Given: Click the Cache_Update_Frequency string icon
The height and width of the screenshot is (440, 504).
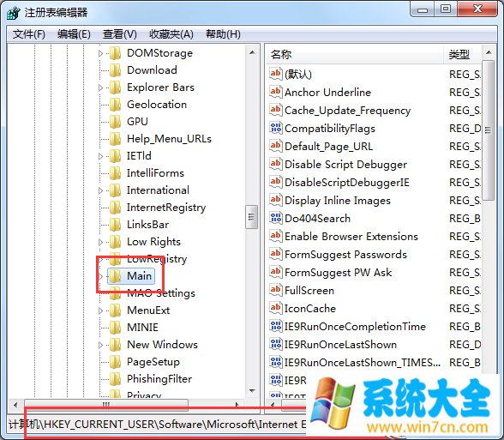Looking at the screenshot, I should [x=276, y=110].
